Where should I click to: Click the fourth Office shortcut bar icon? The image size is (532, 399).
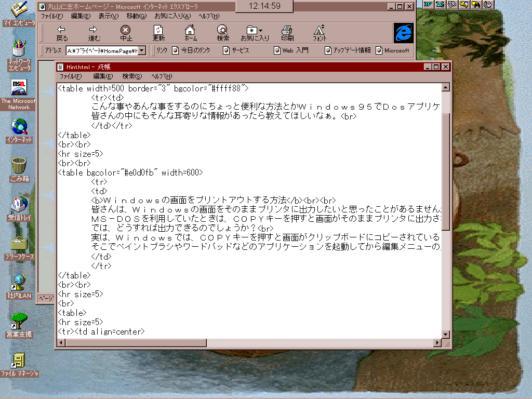pos(464,4)
